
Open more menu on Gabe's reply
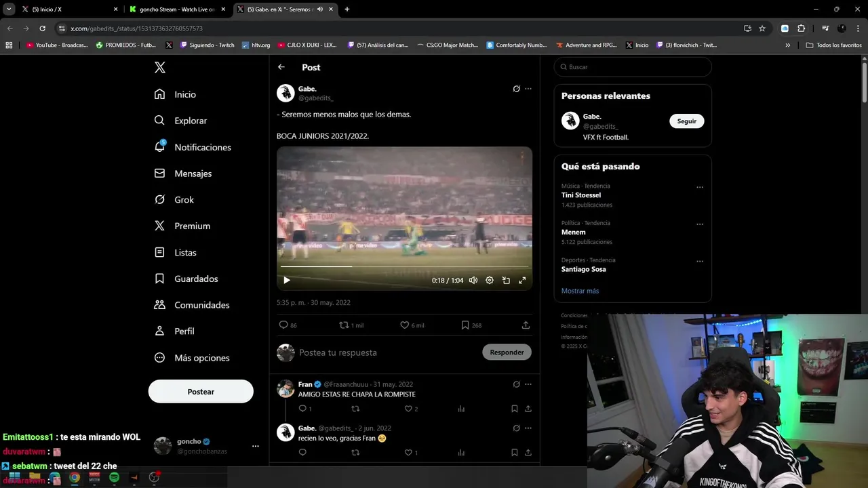pos(528,428)
